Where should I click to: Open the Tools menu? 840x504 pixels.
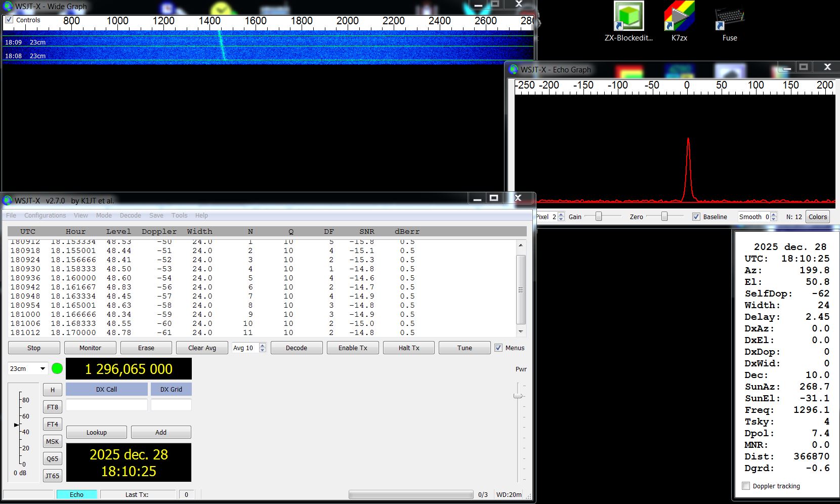click(x=179, y=216)
